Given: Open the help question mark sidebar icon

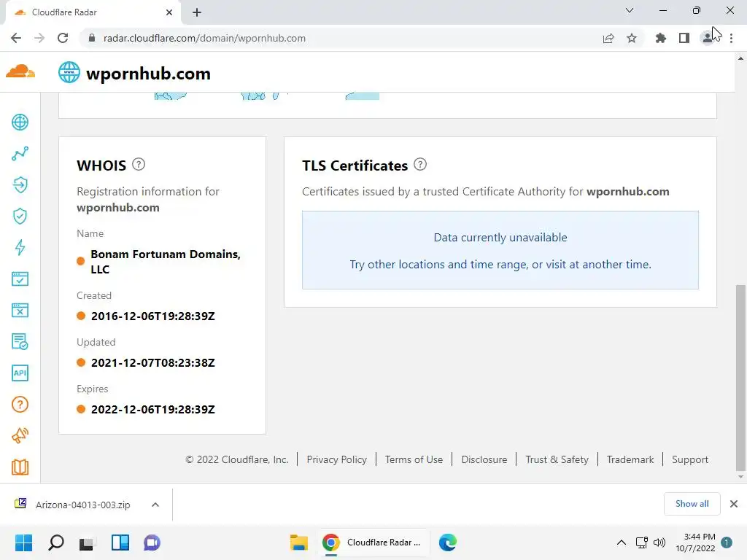Looking at the screenshot, I should pos(20,404).
